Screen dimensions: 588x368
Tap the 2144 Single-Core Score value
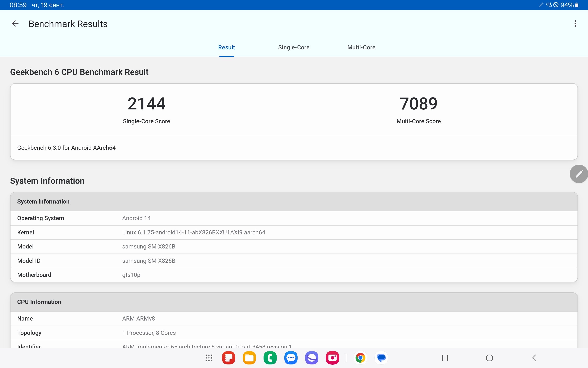146,104
